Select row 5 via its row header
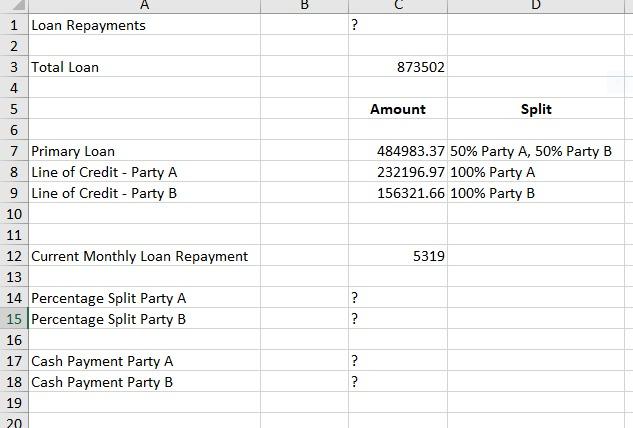633x428 pixels. tap(14, 109)
